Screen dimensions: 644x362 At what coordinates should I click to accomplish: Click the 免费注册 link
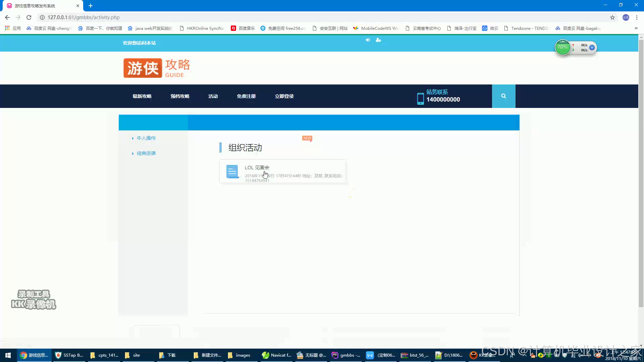pyautogui.click(x=246, y=96)
